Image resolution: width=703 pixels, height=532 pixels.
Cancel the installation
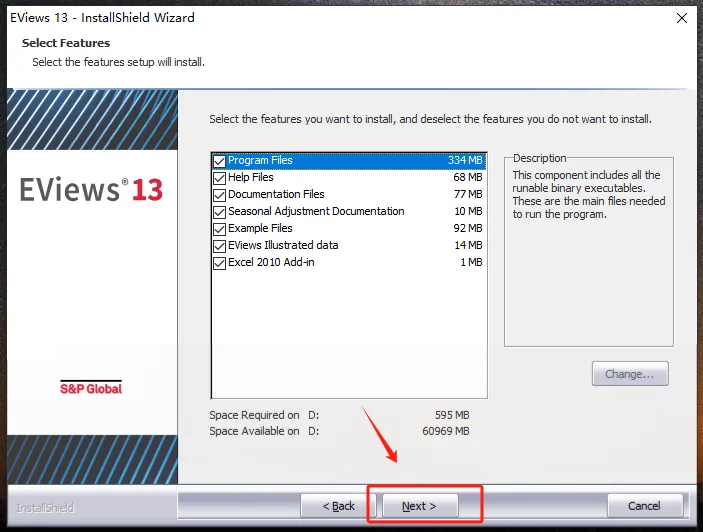click(x=645, y=506)
